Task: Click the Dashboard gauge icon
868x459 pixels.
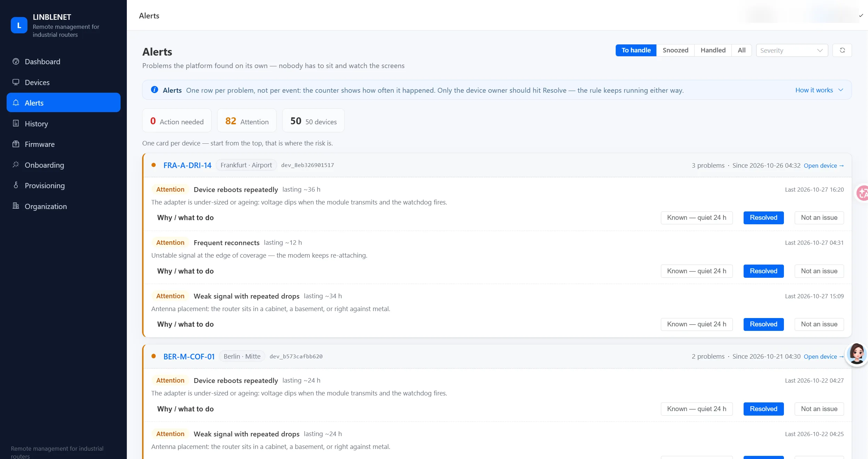Action: [x=16, y=61]
